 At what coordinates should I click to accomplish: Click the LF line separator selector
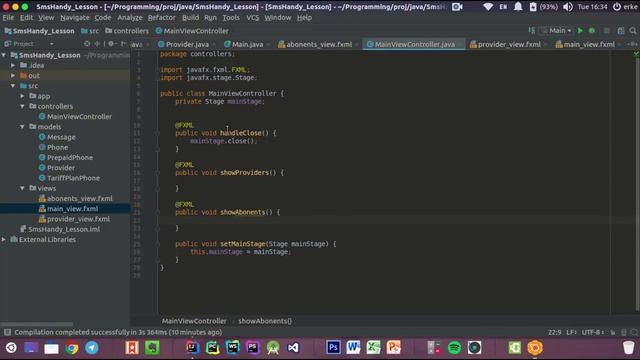pyautogui.click(x=571, y=332)
